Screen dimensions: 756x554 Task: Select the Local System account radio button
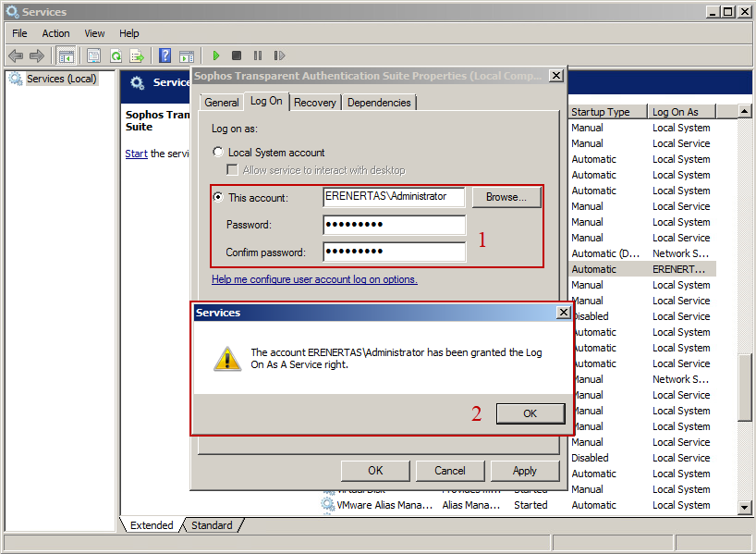click(218, 152)
